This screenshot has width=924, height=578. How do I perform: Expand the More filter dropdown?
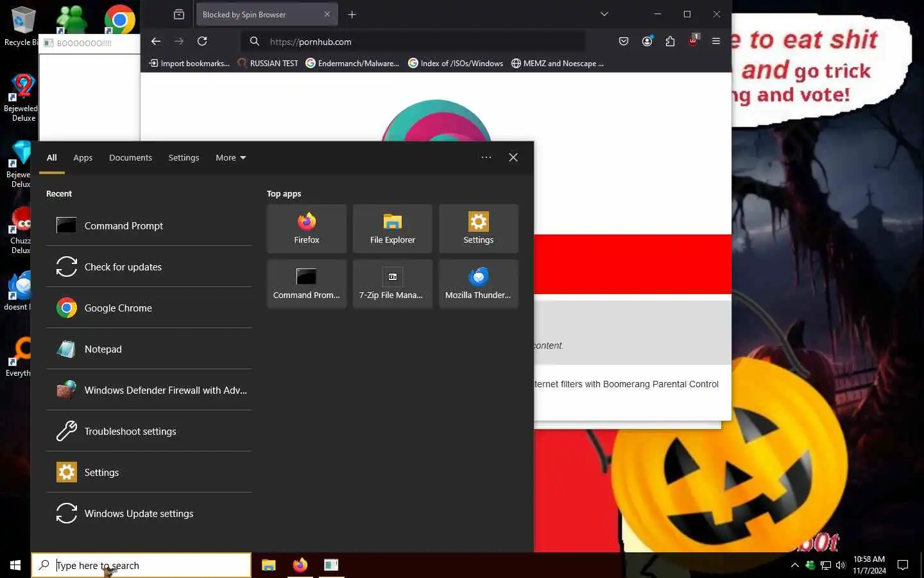pyautogui.click(x=230, y=157)
